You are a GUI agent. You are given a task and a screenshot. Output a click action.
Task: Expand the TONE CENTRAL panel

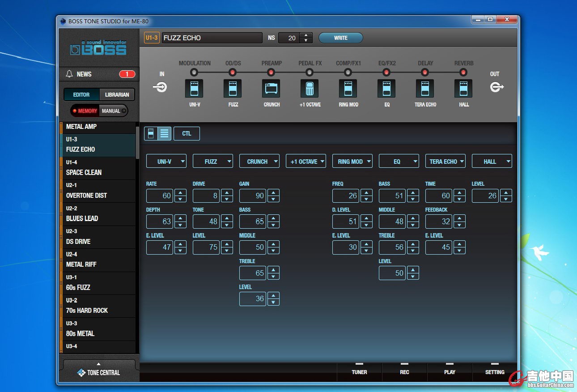(99, 370)
